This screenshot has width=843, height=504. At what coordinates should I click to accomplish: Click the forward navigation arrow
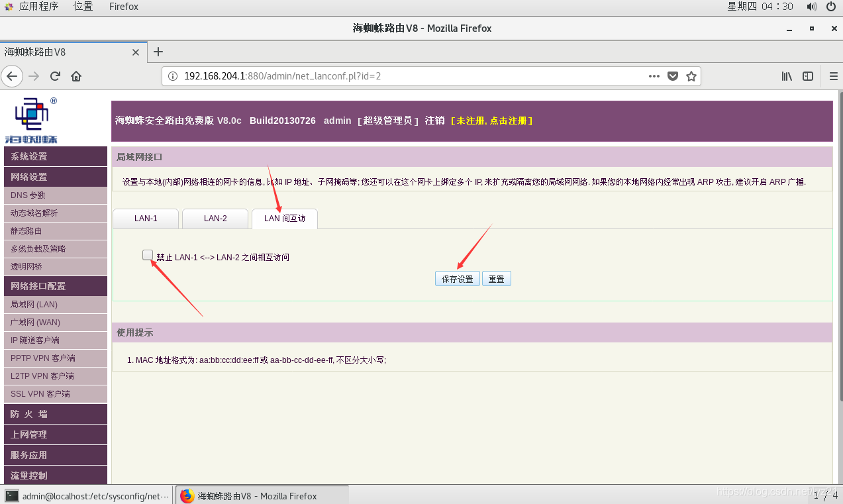click(34, 76)
